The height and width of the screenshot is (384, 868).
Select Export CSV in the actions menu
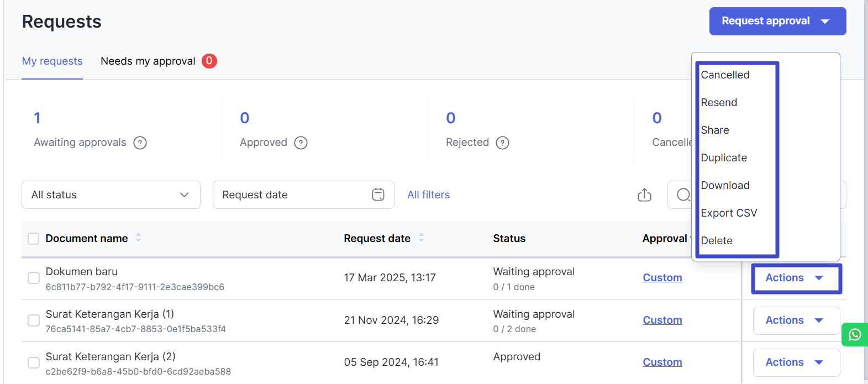729,213
